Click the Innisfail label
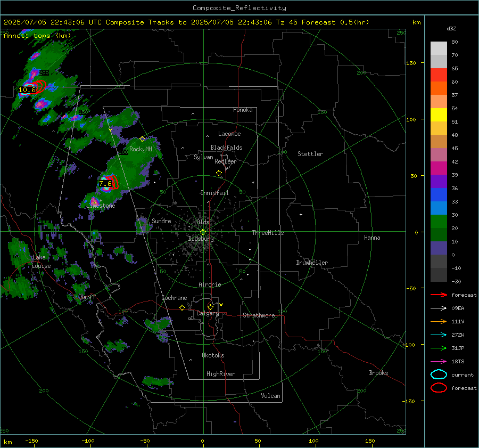 pos(214,193)
